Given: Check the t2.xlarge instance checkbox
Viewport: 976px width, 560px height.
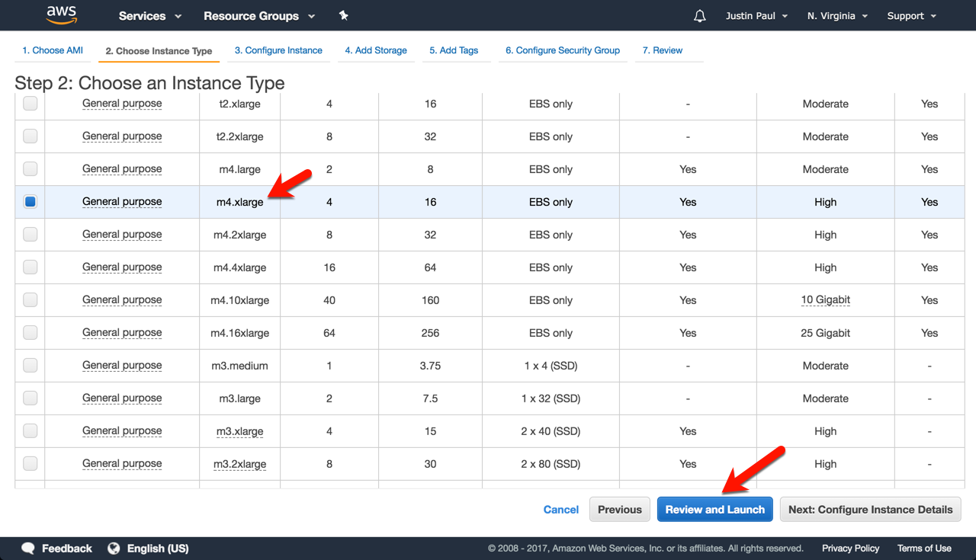Looking at the screenshot, I should pyautogui.click(x=30, y=104).
